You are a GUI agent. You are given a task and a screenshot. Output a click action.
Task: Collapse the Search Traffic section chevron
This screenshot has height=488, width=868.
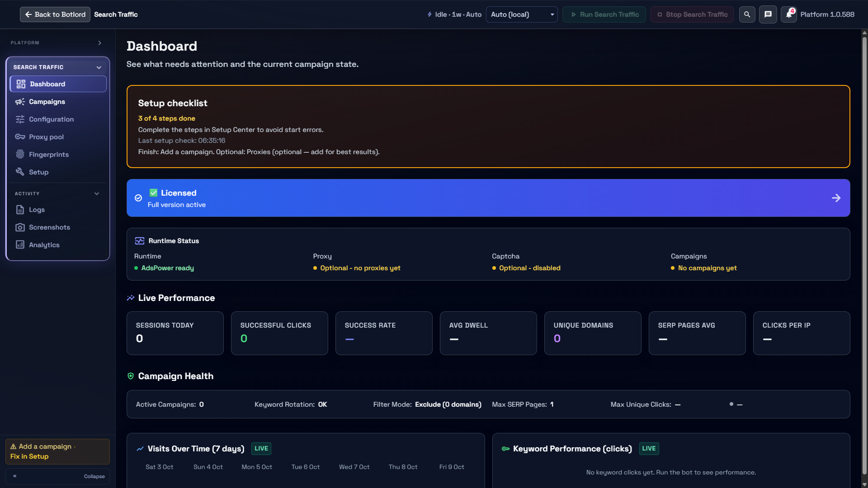(x=99, y=67)
